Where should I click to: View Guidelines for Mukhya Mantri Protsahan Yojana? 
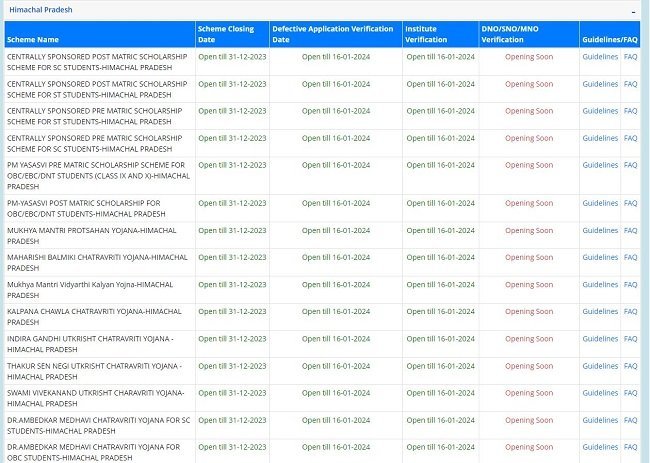pos(600,230)
